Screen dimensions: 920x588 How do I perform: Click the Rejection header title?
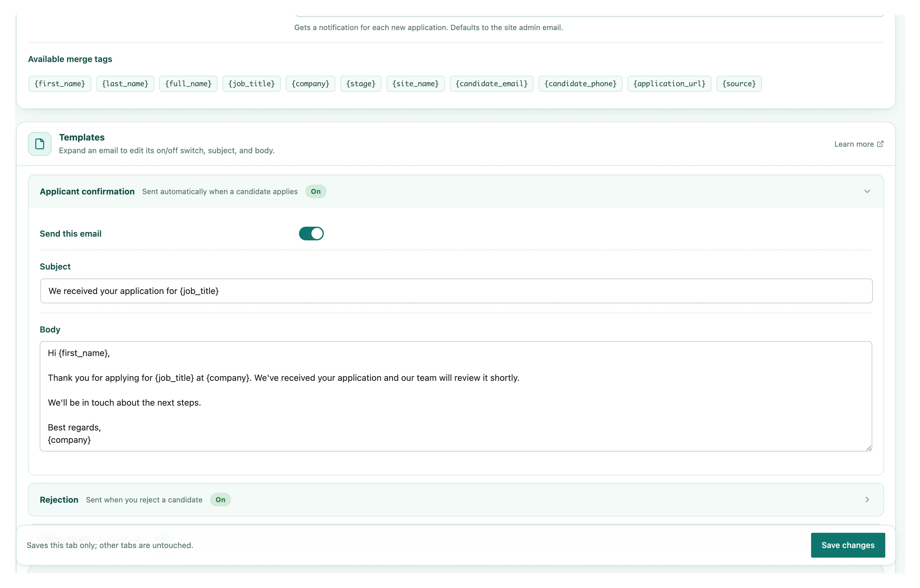click(59, 500)
